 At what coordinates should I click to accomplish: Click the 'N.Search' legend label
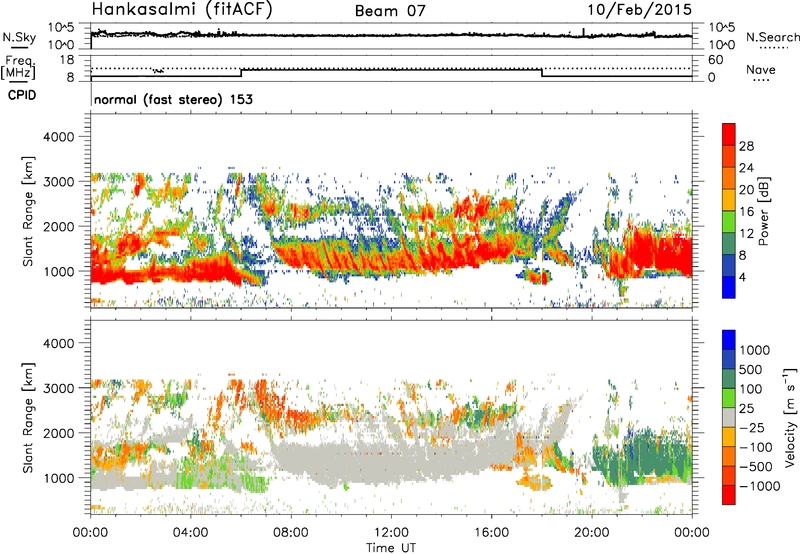tap(772, 37)
